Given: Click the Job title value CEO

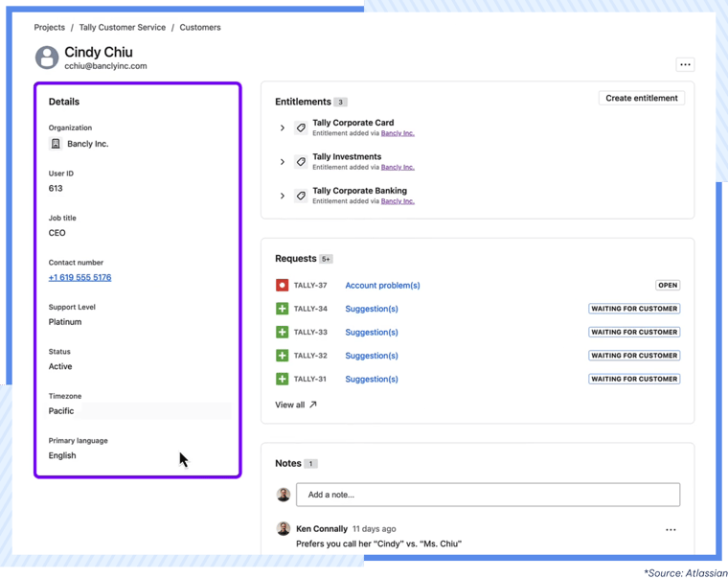Looking at the screenshot, I should click(57, 233).
